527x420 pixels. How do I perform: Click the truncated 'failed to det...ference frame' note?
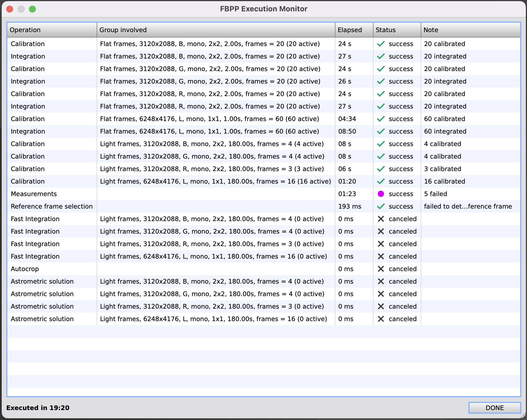tap(468, 206)
